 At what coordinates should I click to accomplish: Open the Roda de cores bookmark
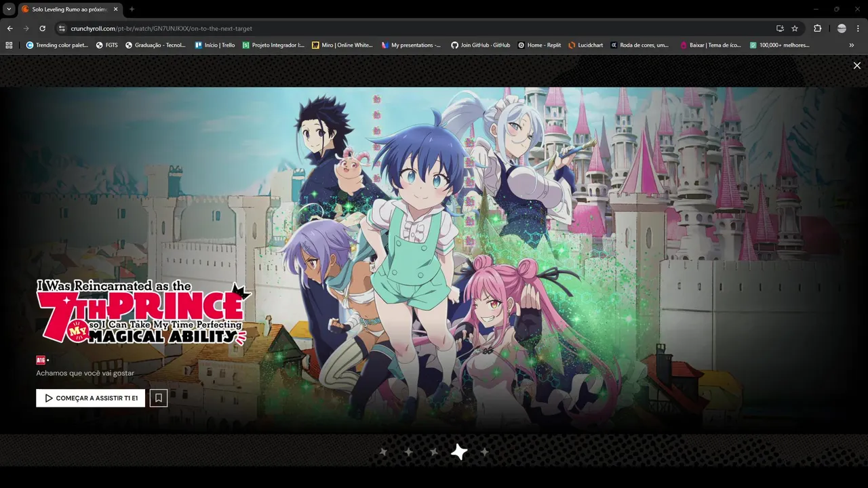click(639, 45)
